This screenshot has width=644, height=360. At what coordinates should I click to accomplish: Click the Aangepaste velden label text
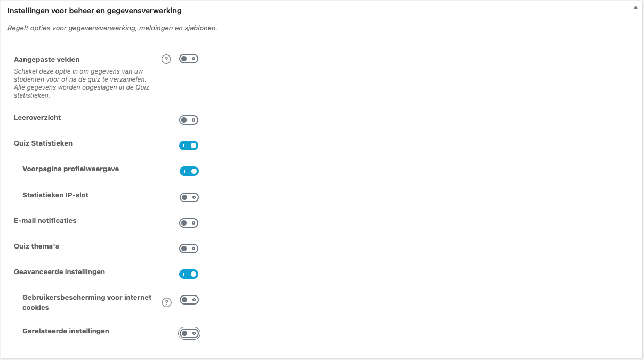click(x=47, y=60)
